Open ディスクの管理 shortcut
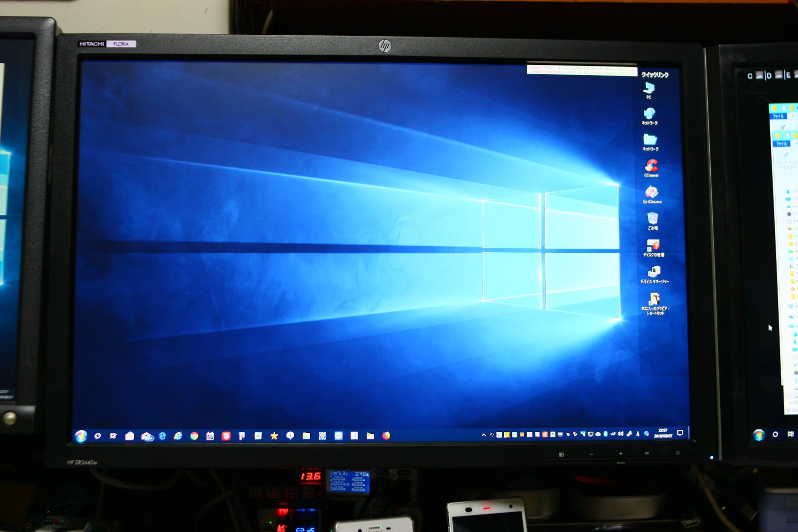Image resolution: width=798 pixels, height=532 pixels. point(653,248)
